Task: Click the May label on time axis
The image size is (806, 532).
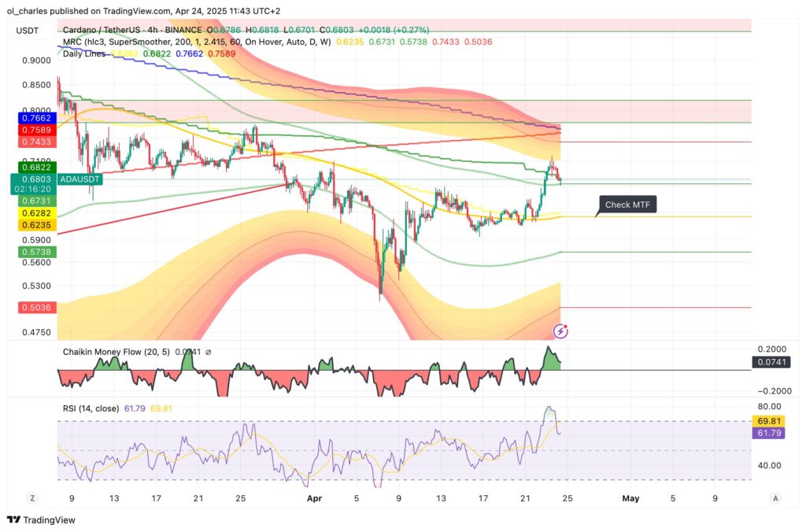Action: 629,498
